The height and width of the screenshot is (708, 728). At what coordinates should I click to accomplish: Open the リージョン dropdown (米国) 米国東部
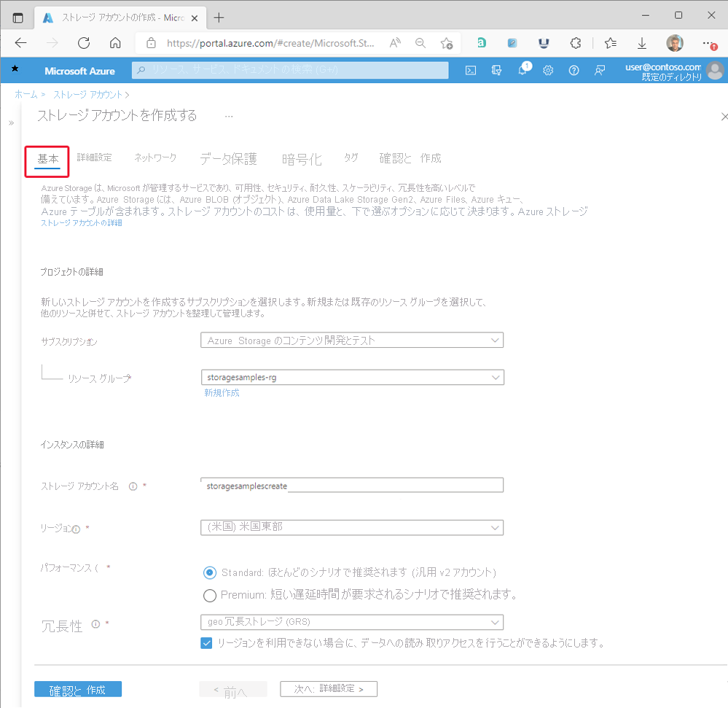(x=352, y=527)
